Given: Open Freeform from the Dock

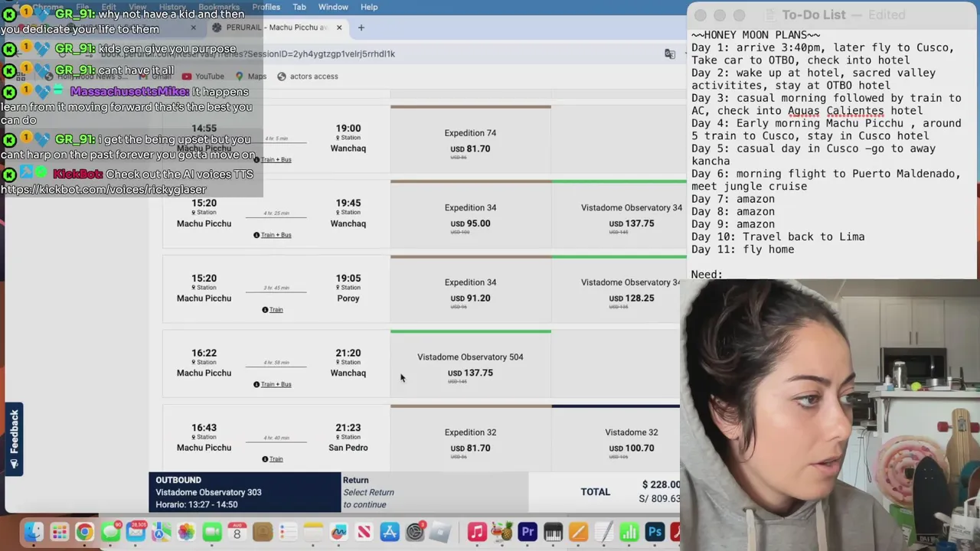Looking at the screenshot, I should (x=338, y=532).
